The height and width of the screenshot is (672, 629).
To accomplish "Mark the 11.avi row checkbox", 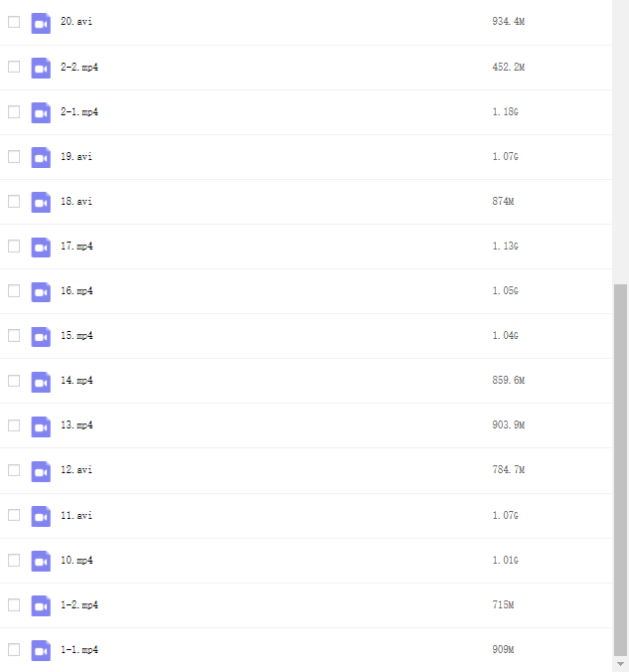I will (14, 515).
